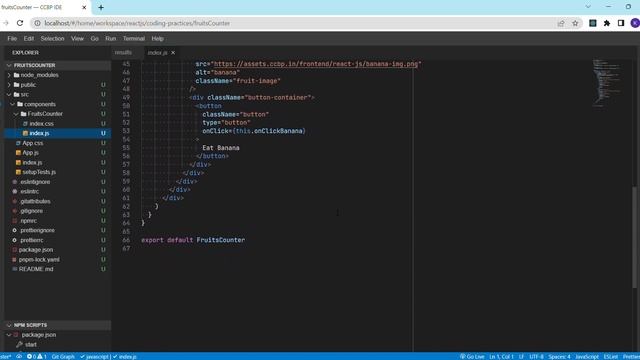Open the Terminal menu
640x360 pixels.
pos(134,38)
